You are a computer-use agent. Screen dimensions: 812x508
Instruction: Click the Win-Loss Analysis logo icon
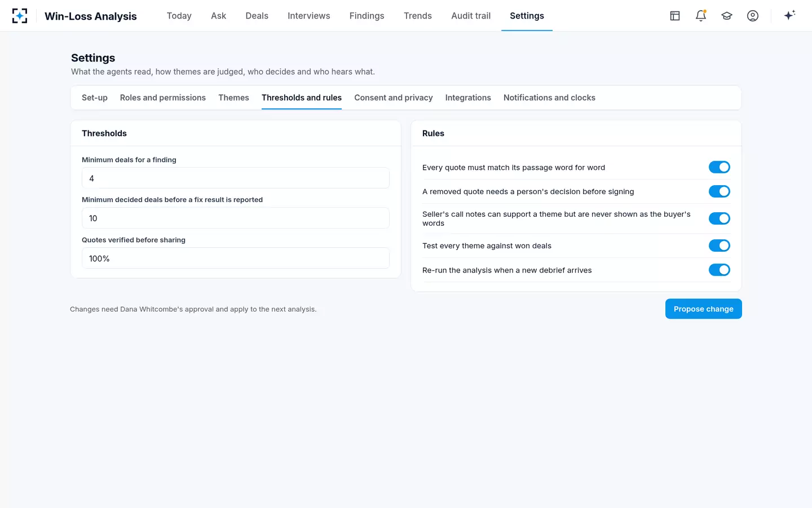tap(20, 16)
